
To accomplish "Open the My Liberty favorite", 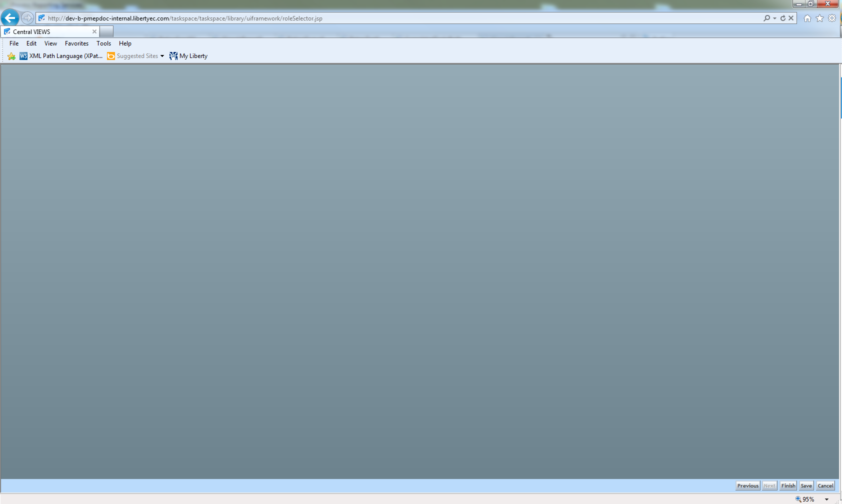I will (188, 56).
